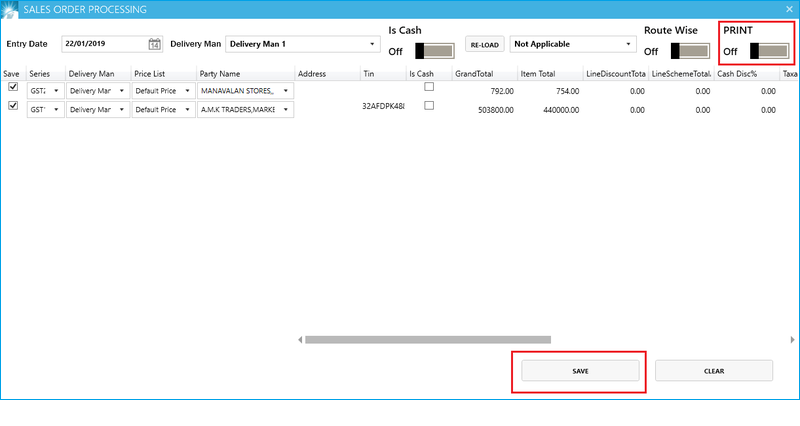Check Is Cash box for MANAVALAN STORES row
The height and width of the screenshot is (426, 800).
(429, 87)
